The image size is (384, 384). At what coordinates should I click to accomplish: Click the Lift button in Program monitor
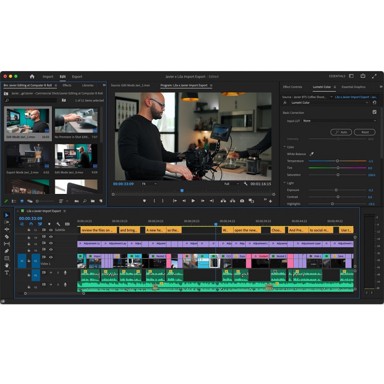223,201
